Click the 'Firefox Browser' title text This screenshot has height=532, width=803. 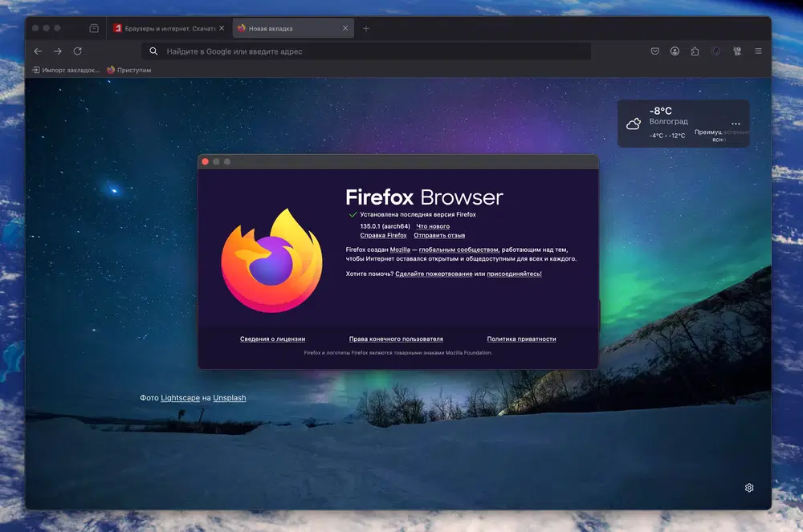[x=424, y=197]
